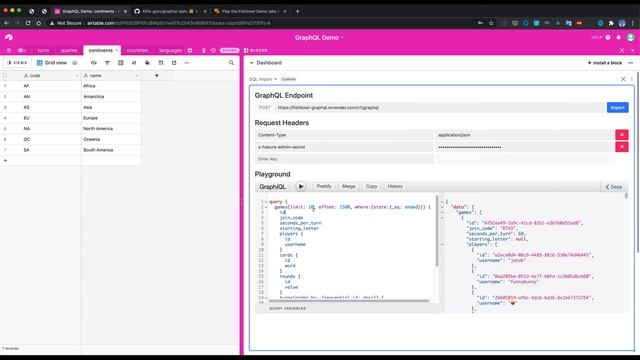Bookmark the page with star icon
The height and width of the screenshot is (360, 640).
491,23
